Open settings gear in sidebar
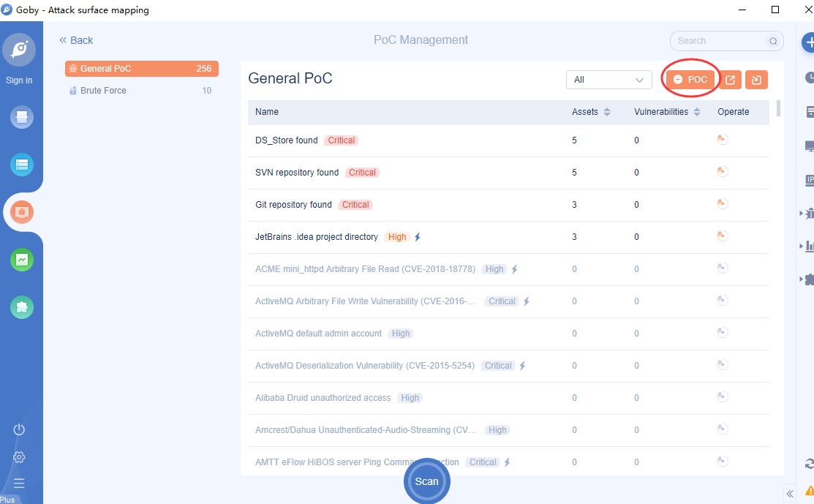The height and width of the screenshot is (504, 814). tap(19, 456)
